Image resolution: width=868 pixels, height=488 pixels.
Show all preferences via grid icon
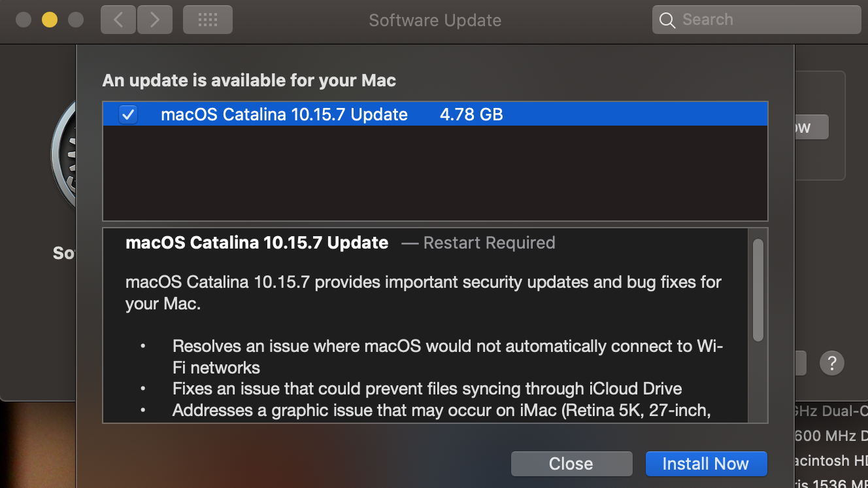tap(207, 20)
